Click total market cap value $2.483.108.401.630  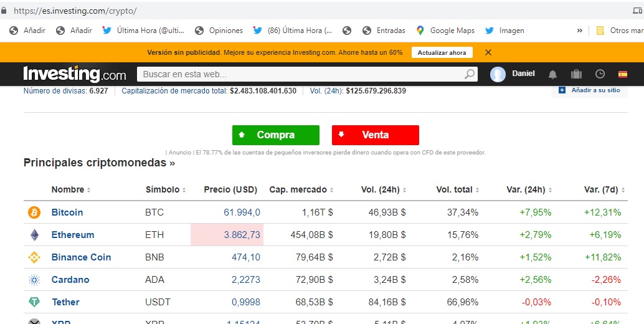click(x=263, y=91)
